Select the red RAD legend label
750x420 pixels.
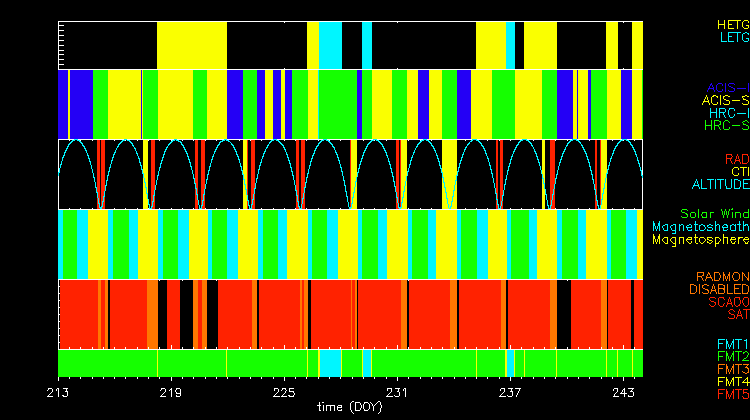click(x=735, y=159)
